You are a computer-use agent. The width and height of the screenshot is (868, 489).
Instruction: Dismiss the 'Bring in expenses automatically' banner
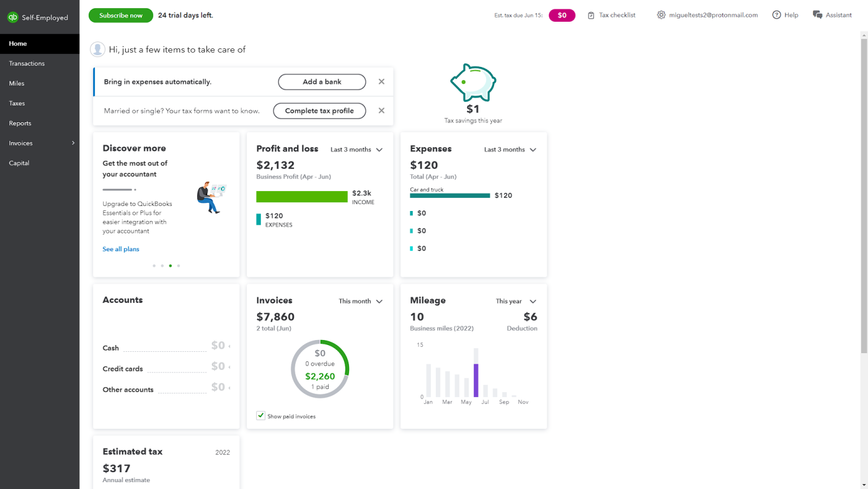381,81
